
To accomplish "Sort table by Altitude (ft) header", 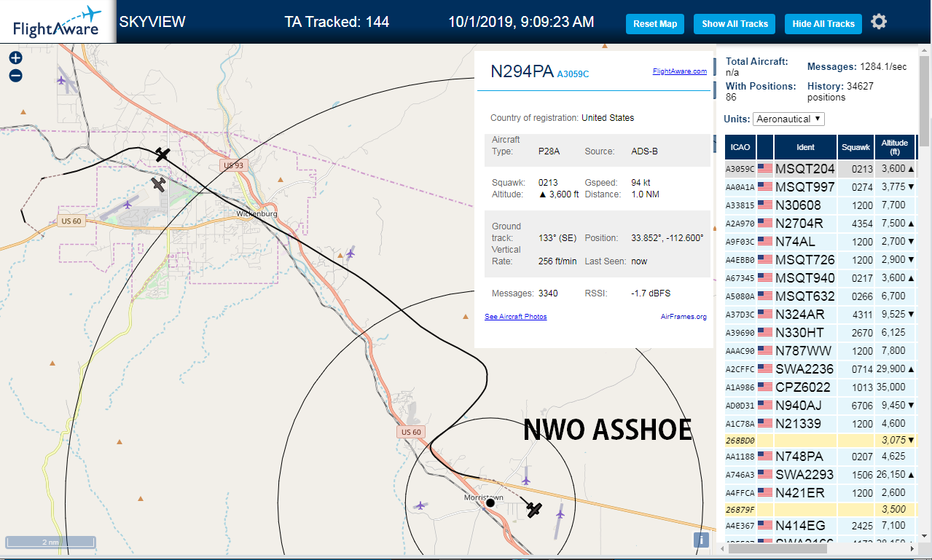I will [894, 147].
